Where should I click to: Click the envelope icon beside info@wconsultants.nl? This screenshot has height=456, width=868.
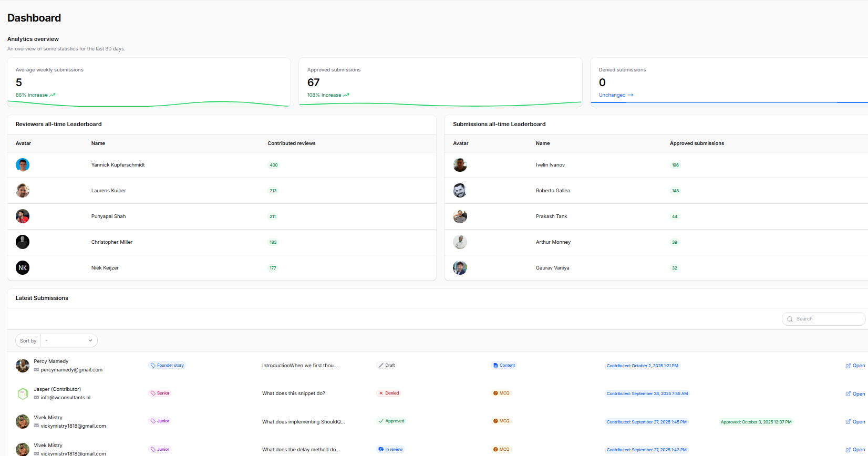click(x=36, y=398)
